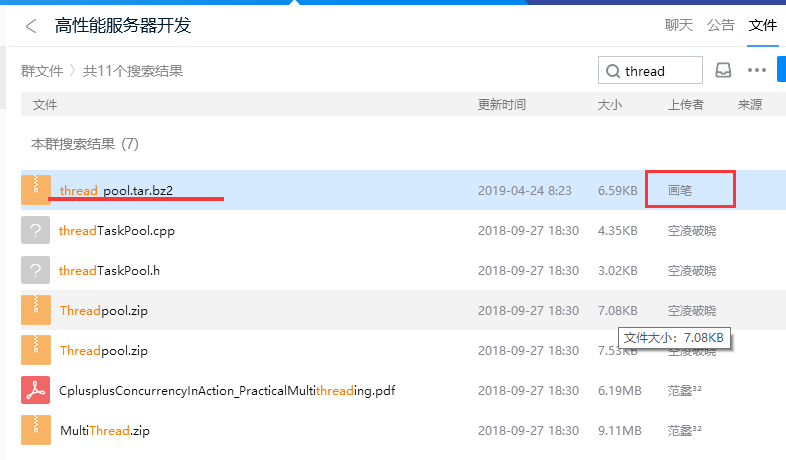The height and width of the screenshot is (460, 786).
Task: Open file threadTaskPool.cpp
Action: (x=117, y=231)
